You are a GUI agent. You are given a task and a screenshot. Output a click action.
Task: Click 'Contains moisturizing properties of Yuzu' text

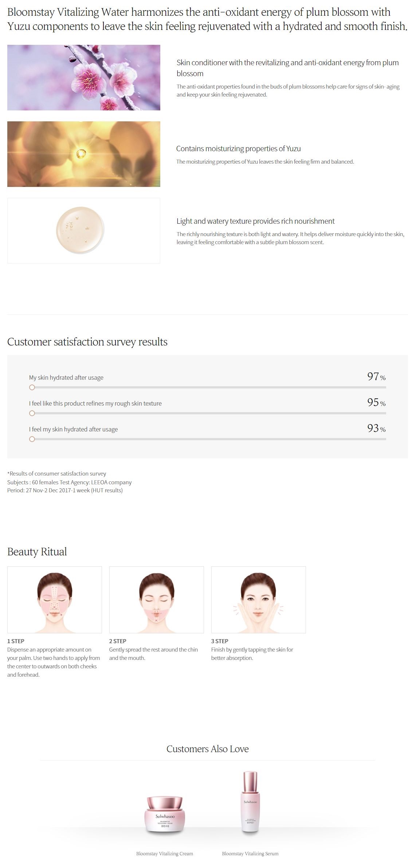239,149
